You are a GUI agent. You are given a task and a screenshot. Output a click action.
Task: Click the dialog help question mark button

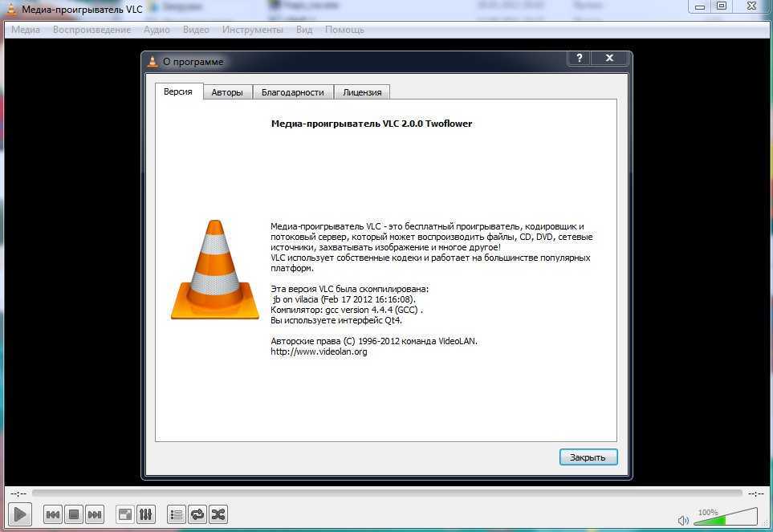click(580, 58)
